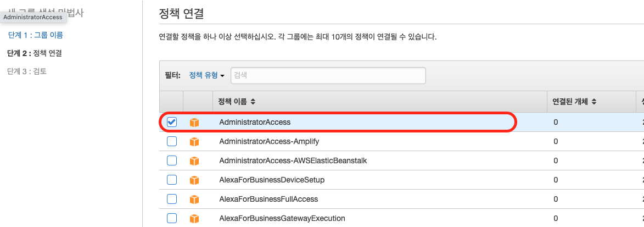The width and height of the screenshot is (644, 227).
Task: Click attached count 0 in AlexaForBusinessFullAccess row
Action: coord(556,199)
